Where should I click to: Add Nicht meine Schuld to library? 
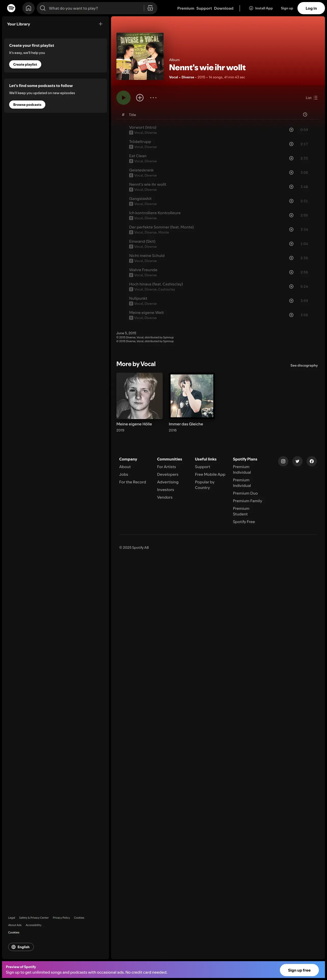pyautogui.click(x=291, y=258)
